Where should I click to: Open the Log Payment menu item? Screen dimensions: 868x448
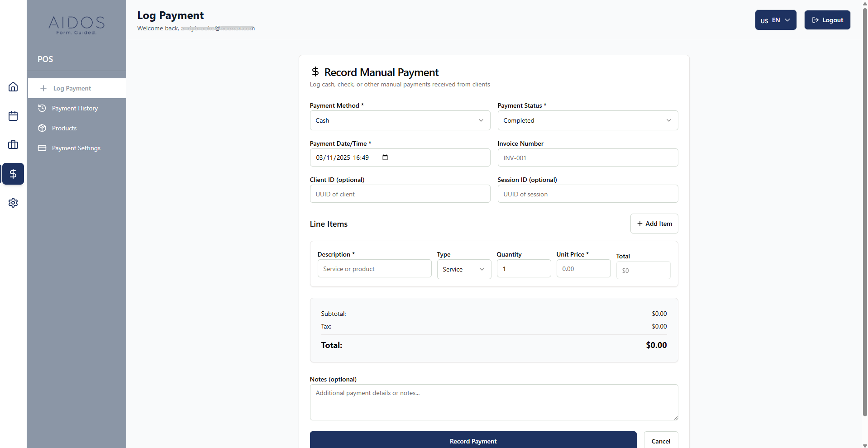point(77,88)
